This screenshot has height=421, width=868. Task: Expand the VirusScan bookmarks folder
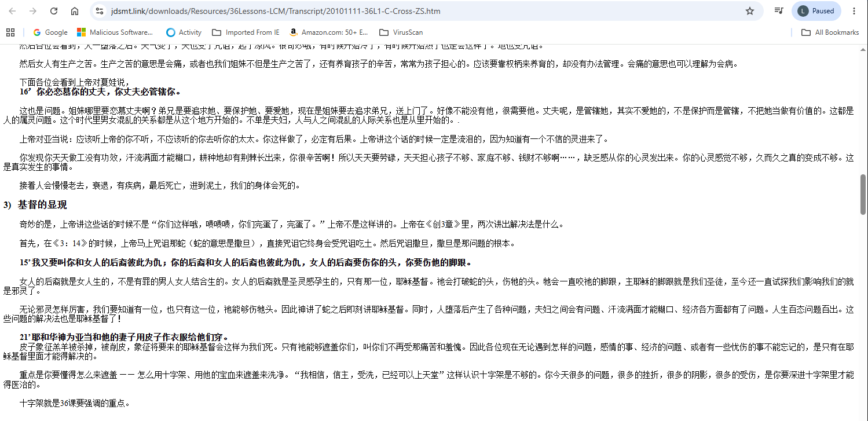pos(401,32)
